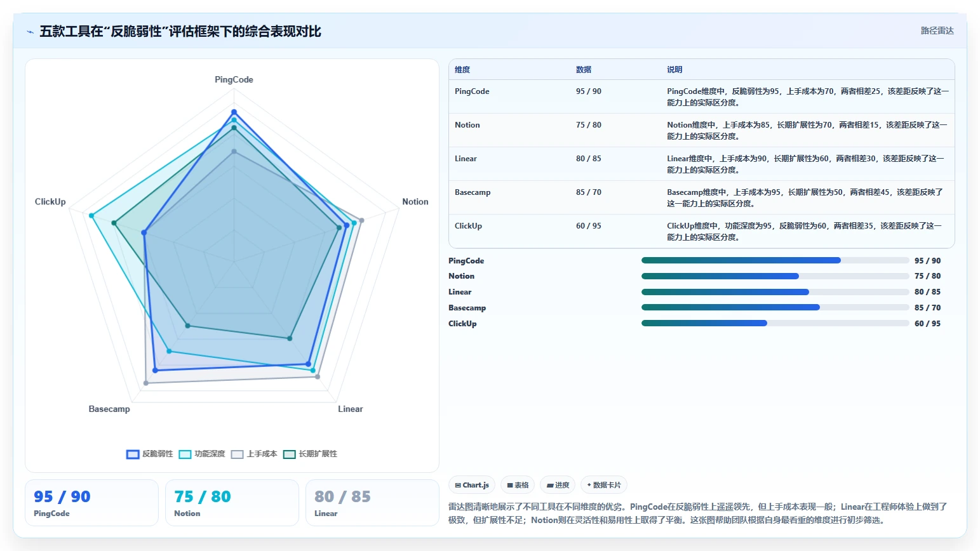980x551 pixels.
Task: Select the 进度 tag chip
Action: pos(558,485)
